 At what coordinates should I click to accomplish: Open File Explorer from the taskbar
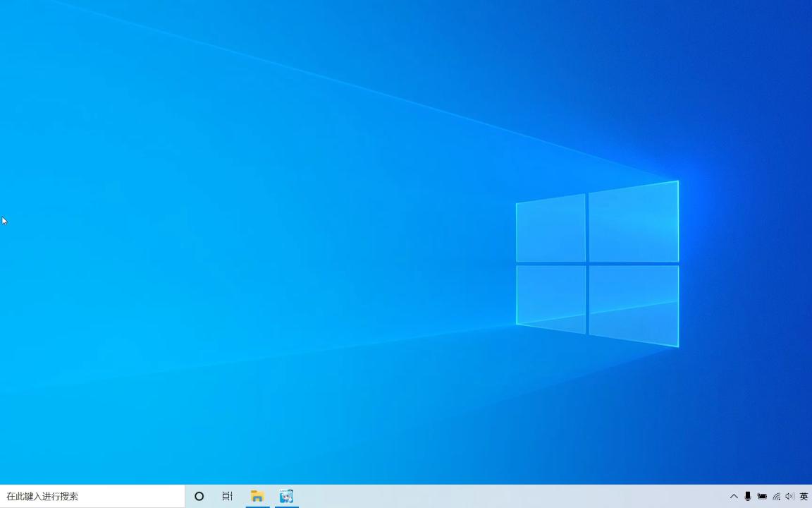pyautogui.click(x=257, y=496)
